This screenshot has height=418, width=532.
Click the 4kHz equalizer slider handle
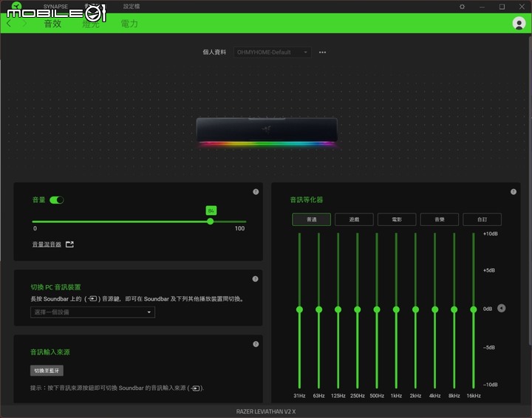435,309
